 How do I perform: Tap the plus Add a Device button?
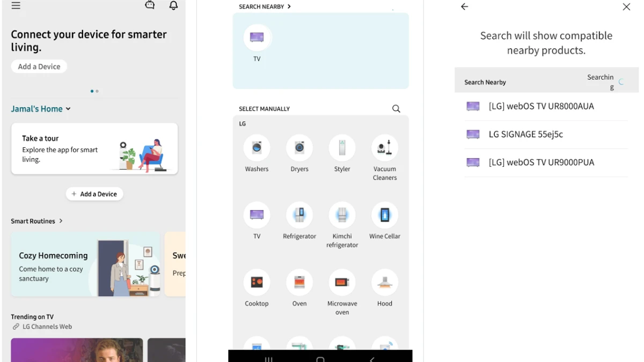(x=94, y=194)
